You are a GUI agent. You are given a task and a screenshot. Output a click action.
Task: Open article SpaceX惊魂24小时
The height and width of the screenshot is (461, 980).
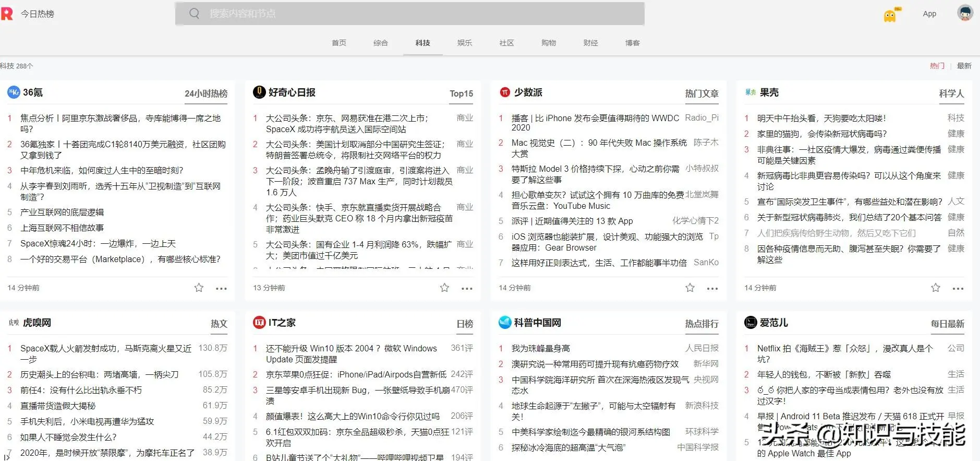98,244
